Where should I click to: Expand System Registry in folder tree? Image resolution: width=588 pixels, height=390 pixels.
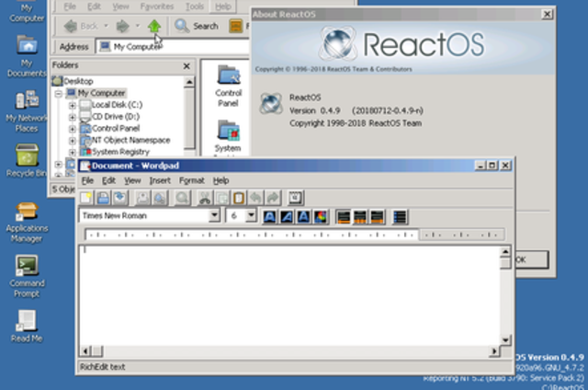coord(73,153)
